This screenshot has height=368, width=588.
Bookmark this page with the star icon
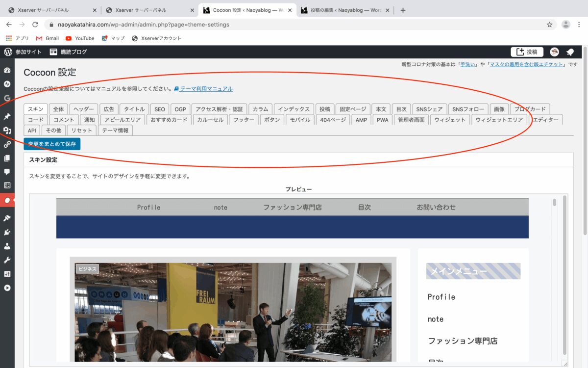549,25
